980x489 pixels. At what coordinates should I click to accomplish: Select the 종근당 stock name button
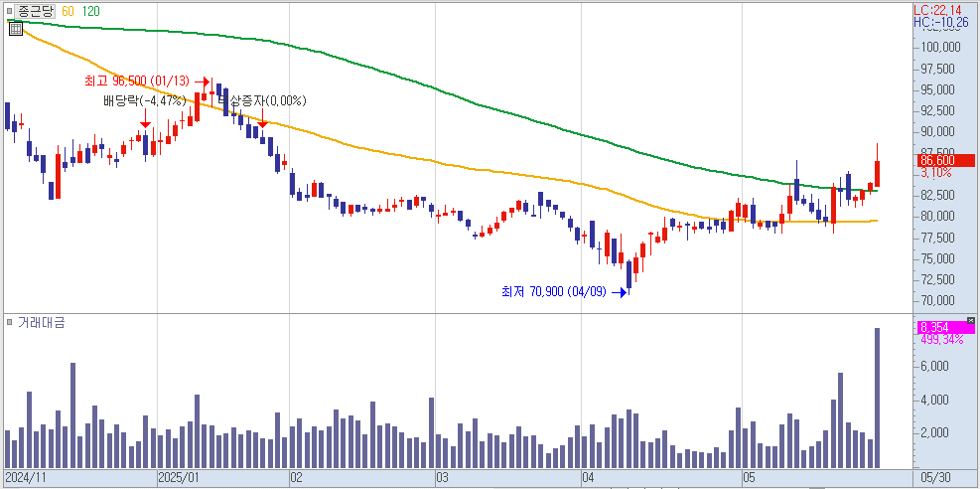[36, 11]
